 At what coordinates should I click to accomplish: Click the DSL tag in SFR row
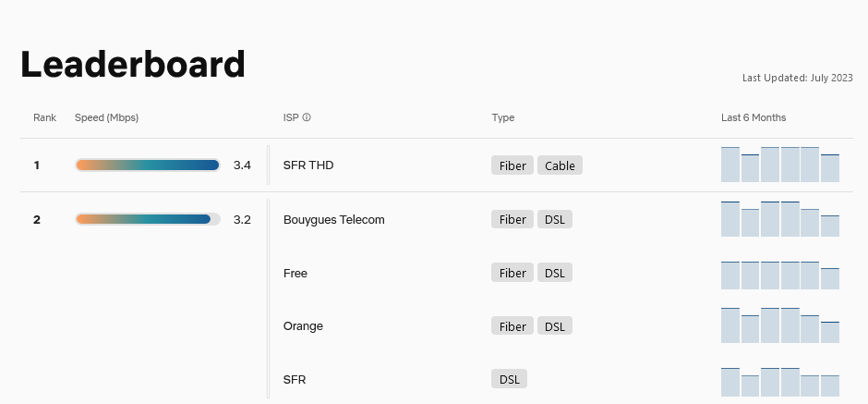click(510, 379)
